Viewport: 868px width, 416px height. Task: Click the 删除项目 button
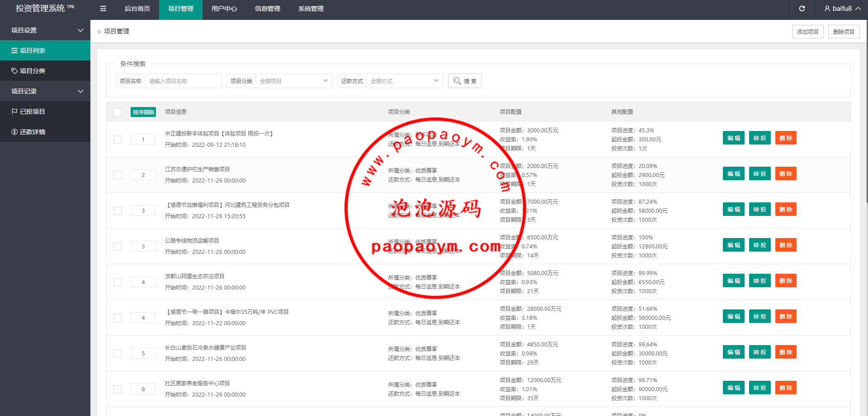[x=844, y=32]
